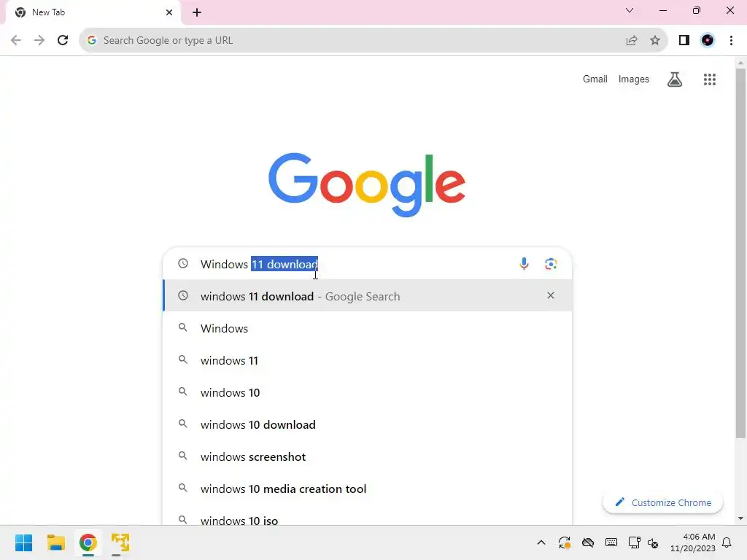Viewport: 747px width, 560px height.
Task: Close the New Tab tab
Action: coord(169,12)
